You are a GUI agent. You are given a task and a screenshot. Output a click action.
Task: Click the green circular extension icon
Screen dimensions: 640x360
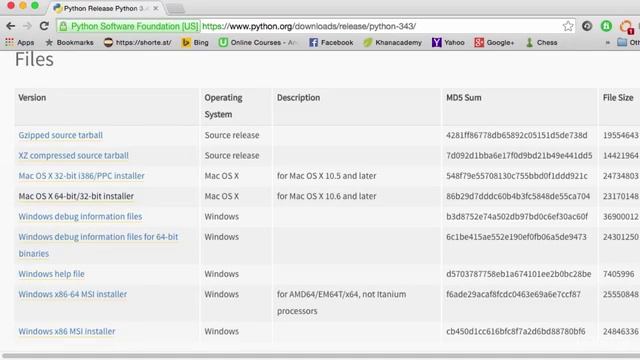point(606,26)
